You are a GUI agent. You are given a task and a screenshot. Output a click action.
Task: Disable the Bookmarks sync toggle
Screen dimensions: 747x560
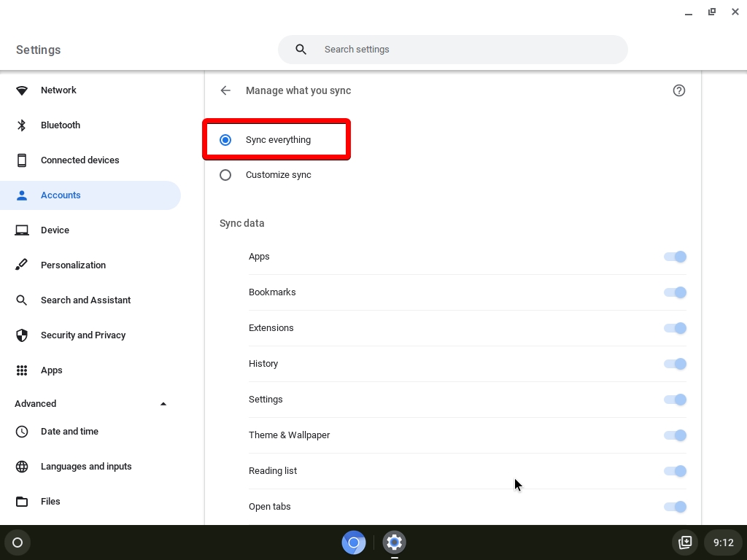click(x=675, y=292)
